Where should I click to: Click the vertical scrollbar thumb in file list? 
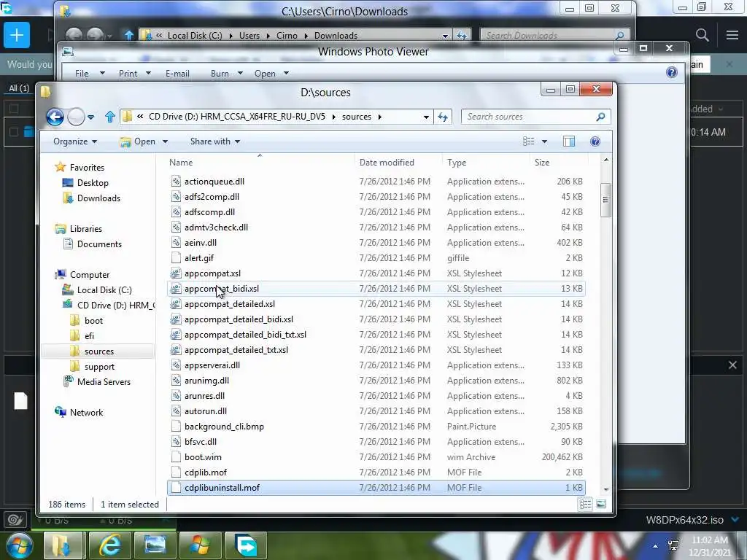(x=605, y=200)
